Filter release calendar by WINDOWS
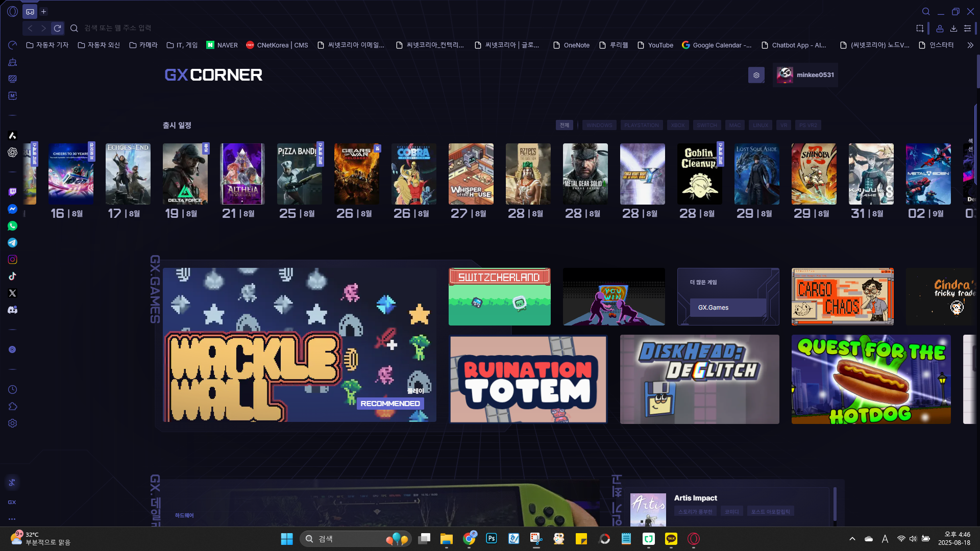 click(599, 125)
